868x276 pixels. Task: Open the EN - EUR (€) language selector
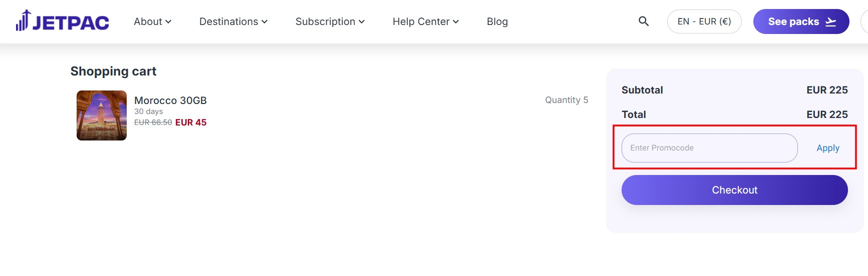point(704,22)
